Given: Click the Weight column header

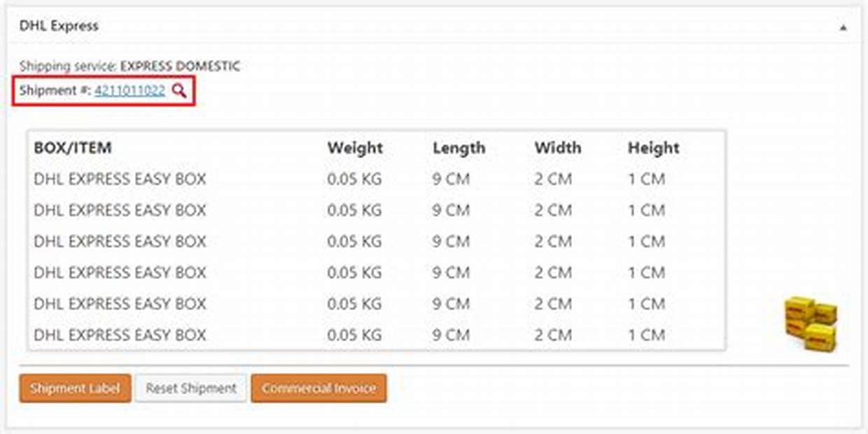Looking at the screenshot, I should (x=355, y=148).
